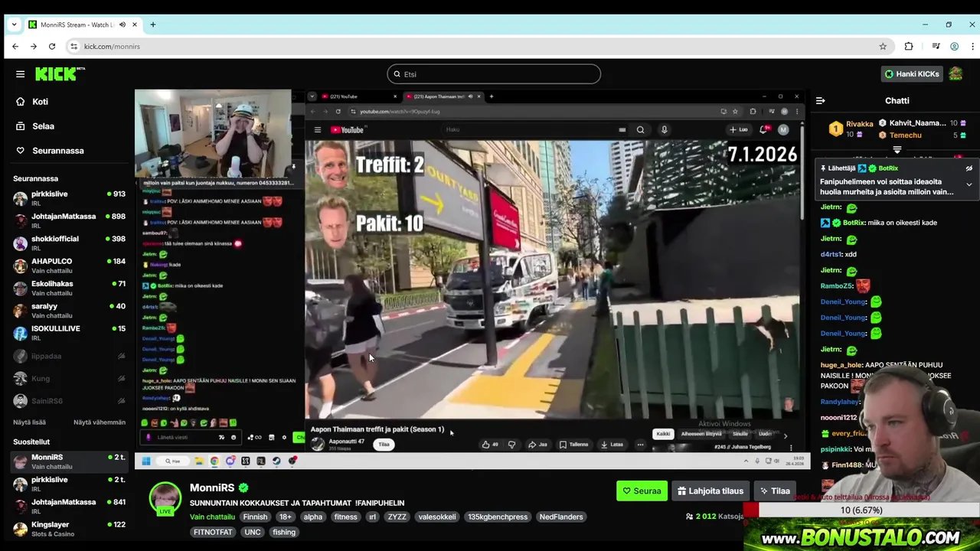The image size is (980, 551).
Task: Open pirkkislive channel in the followed list
Action: (x=69, y=198)
